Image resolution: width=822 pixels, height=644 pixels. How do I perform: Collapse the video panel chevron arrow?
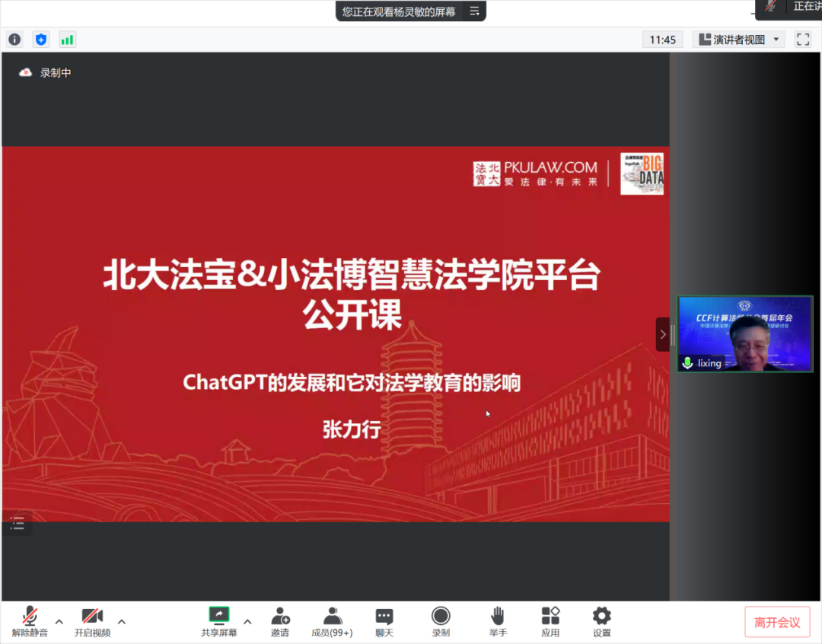pos(663,335)
